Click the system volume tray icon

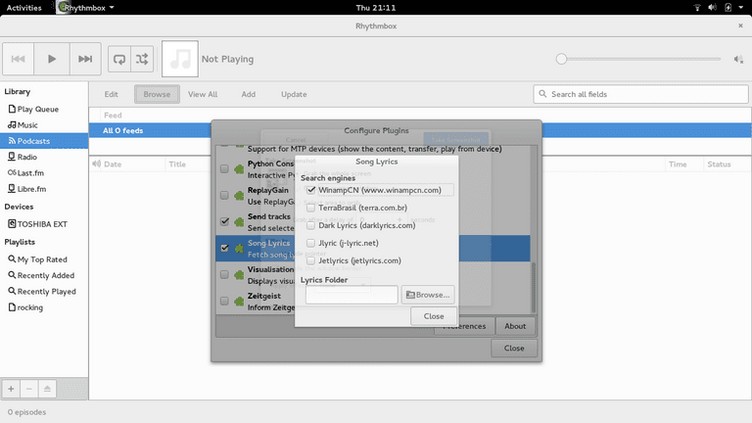point(712,8)
